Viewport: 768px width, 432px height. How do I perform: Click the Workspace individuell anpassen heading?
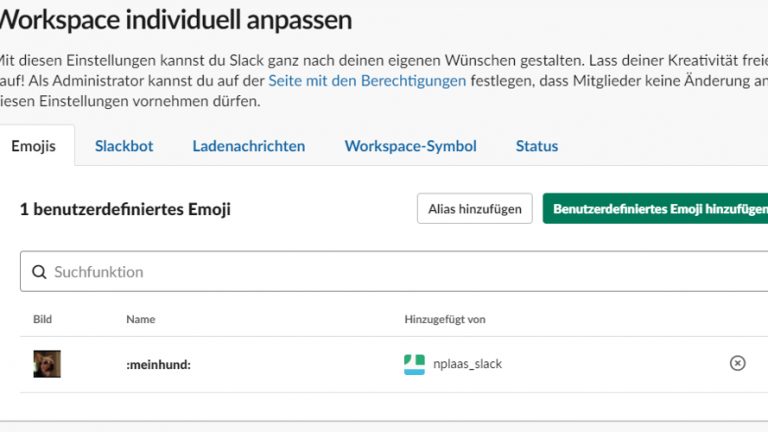175,19
